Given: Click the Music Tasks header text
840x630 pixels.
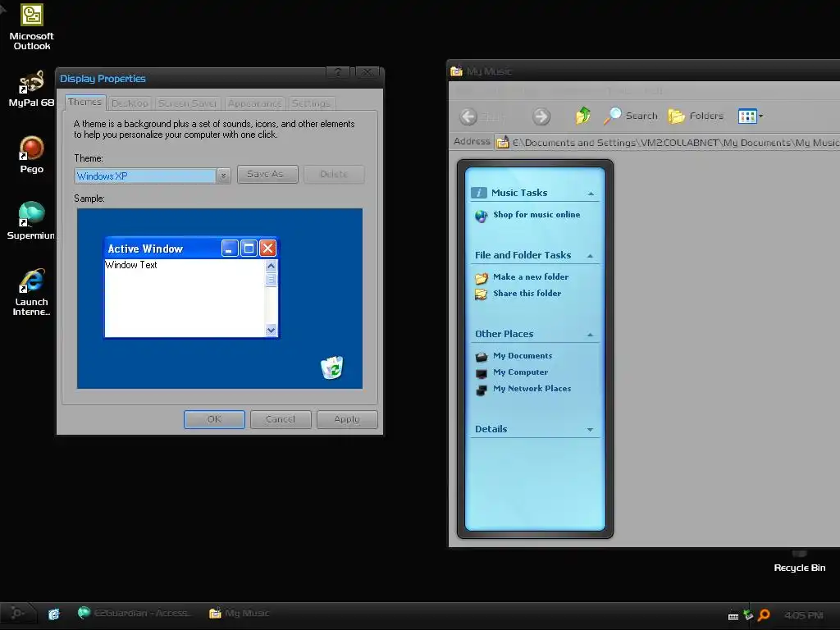Looking at the screenshot, I should pyautogui.click(x=519, y=193).
